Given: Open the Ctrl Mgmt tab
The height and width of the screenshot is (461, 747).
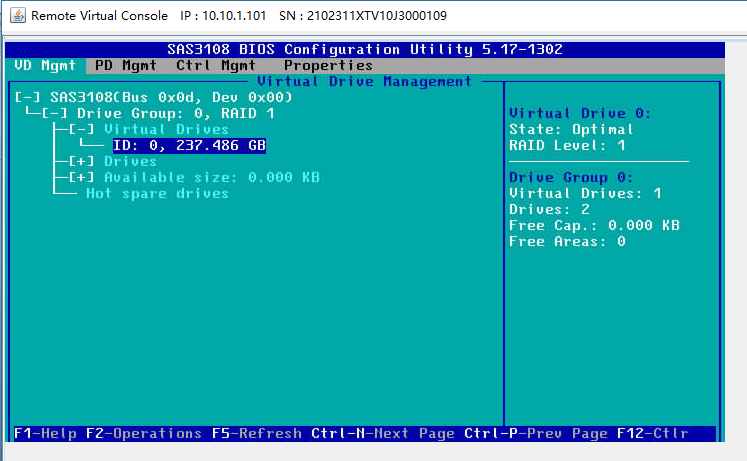Looking at the screenshot, I should click(216, 65).
